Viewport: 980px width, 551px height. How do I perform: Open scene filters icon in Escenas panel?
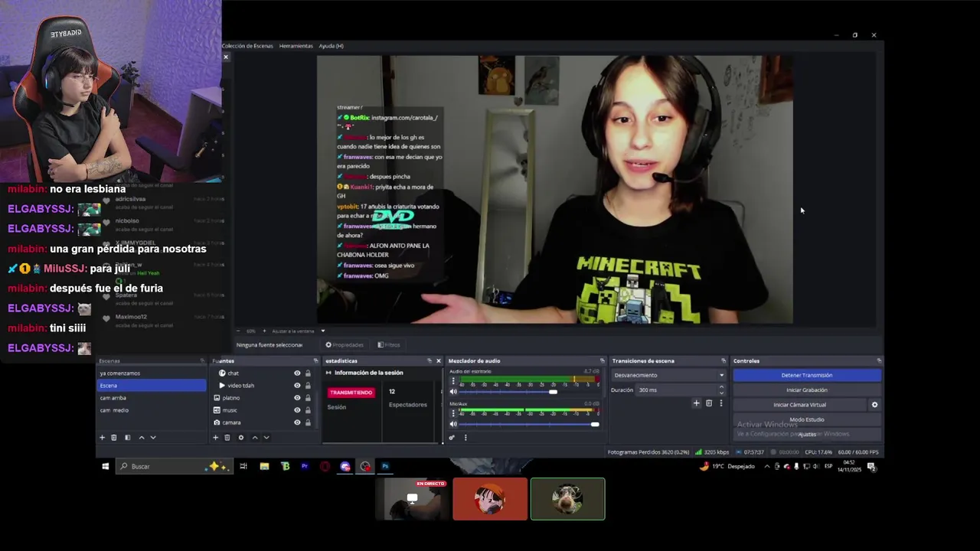[127, 438]
